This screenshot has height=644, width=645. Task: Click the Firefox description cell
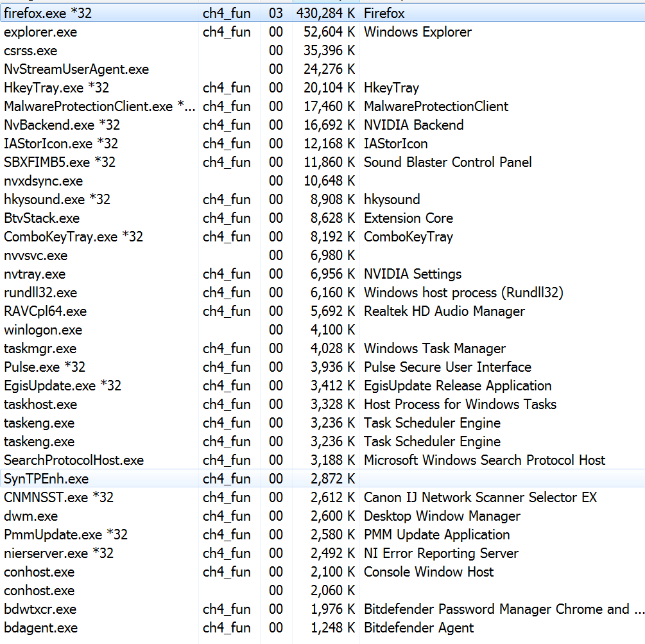tap(384, 13)
